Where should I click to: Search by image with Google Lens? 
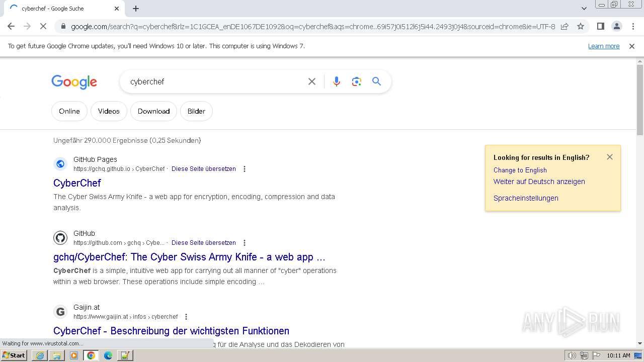point(357,81)
